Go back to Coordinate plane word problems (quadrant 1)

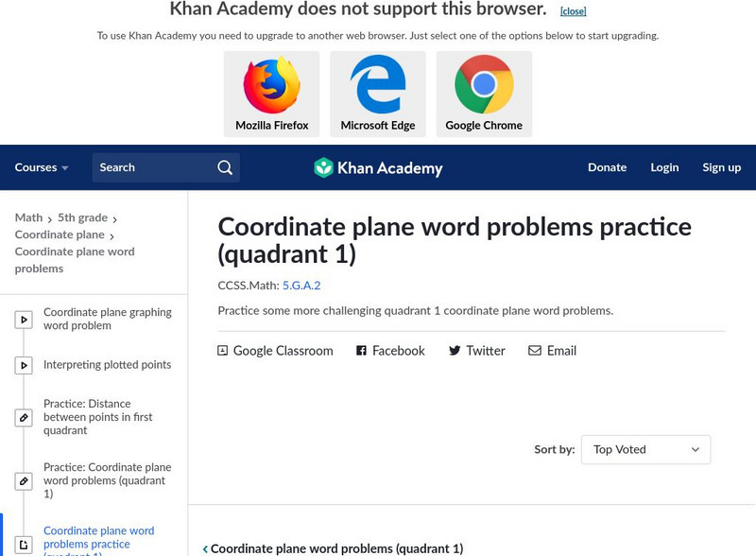click(x=333, y=548)
